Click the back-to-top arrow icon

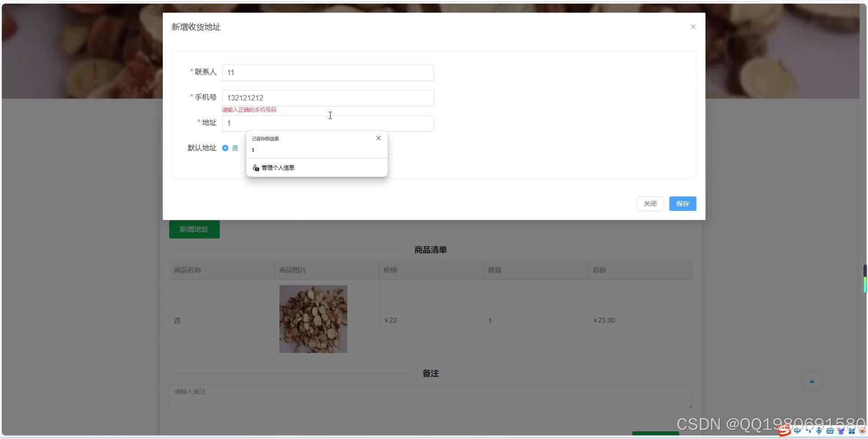click(811, 381)
